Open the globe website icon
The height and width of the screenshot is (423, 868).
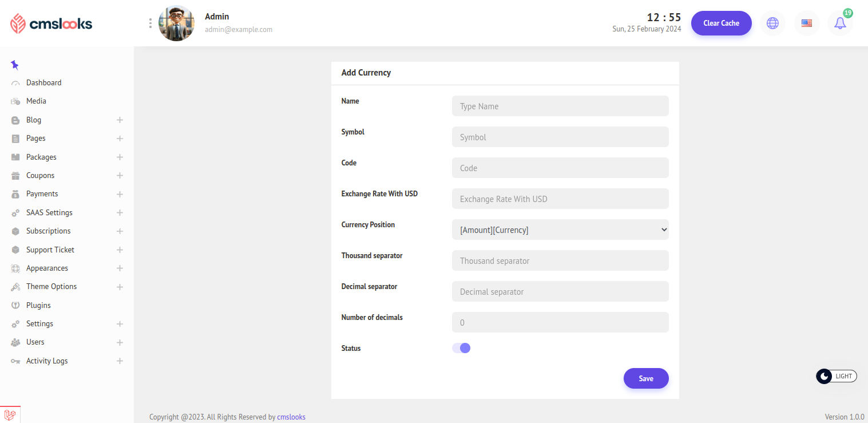772,23
